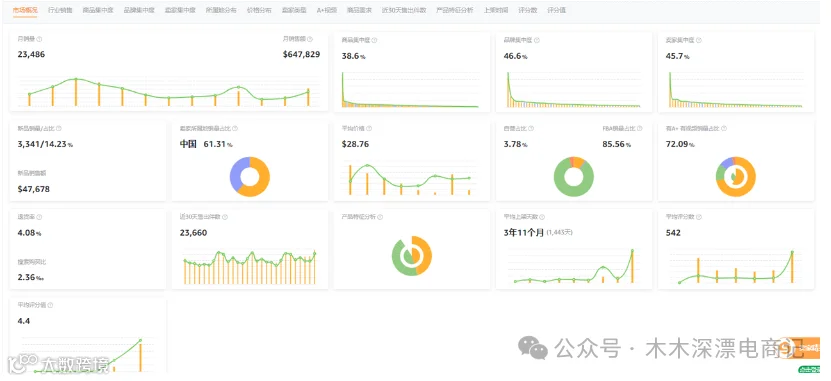Open the 评分值 tab

(556, 10)
